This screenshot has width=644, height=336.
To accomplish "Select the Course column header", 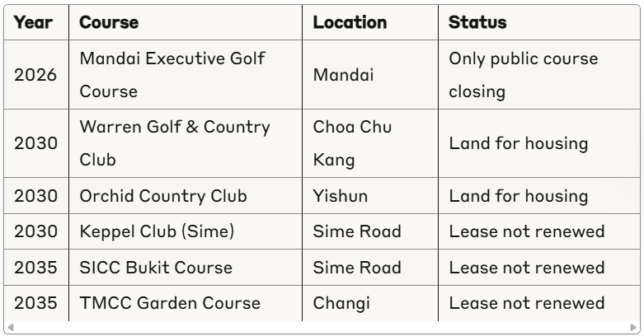I will [x=109, y=22].
